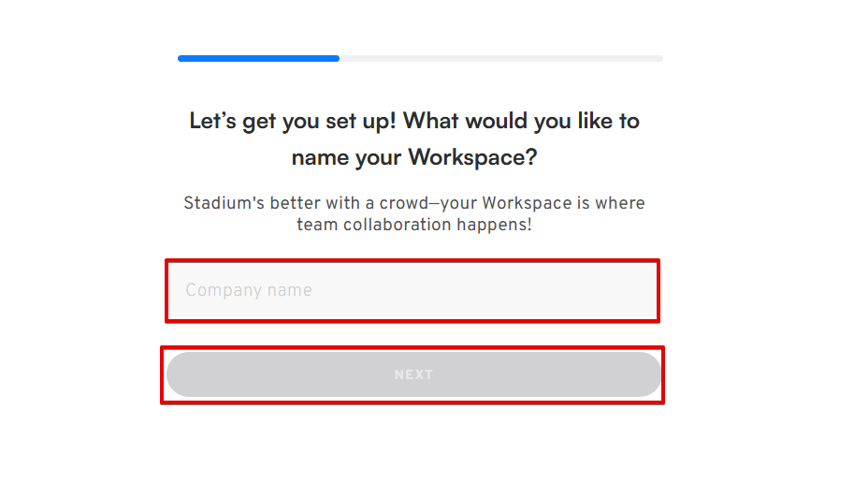The image size is (868, 497).
Task: Click the "name your Workspace?" heading line
Action: (414, 157)
